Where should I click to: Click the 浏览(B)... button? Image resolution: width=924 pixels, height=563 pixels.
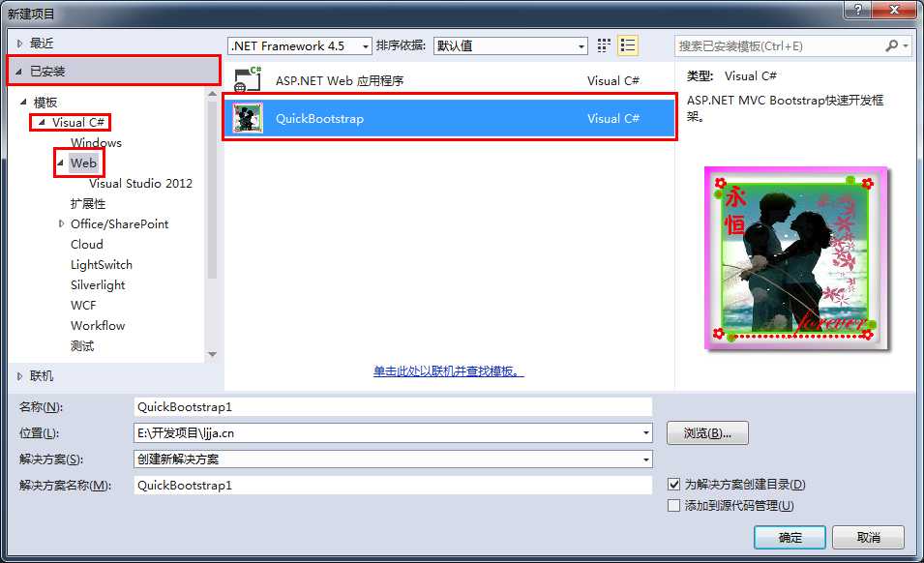[707, 432]
